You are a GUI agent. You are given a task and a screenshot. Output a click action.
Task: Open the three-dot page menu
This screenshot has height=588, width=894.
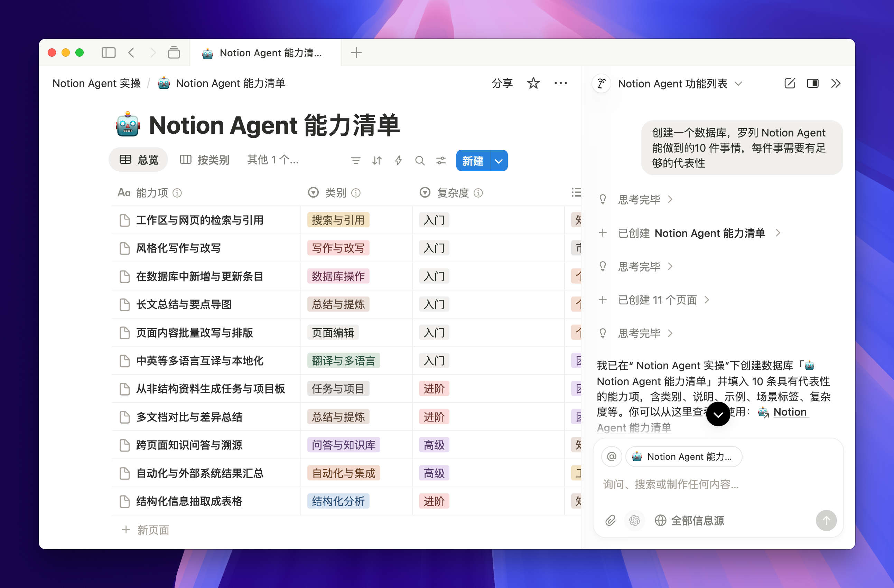560,83
